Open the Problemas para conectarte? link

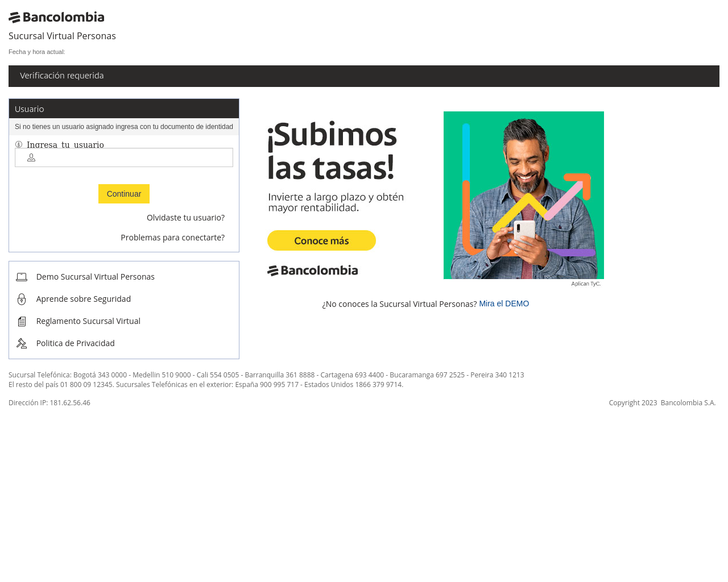[x=172, y=238]
